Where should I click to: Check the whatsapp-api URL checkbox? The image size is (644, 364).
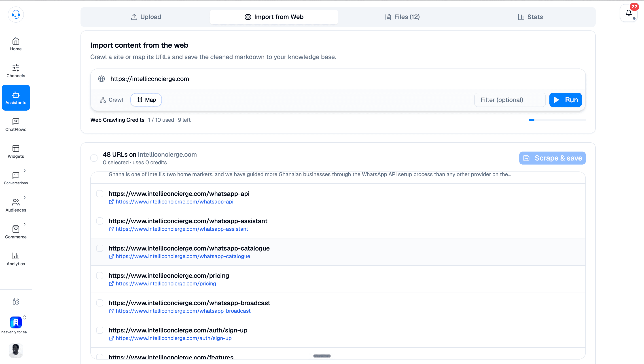click(100, 194)
